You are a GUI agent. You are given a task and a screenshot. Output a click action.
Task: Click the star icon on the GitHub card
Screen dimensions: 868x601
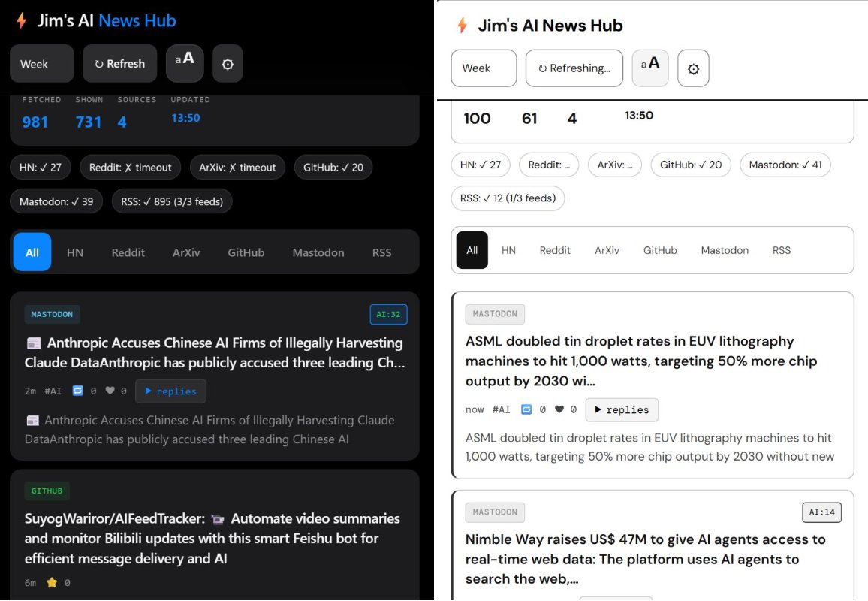tap(52, 582)
